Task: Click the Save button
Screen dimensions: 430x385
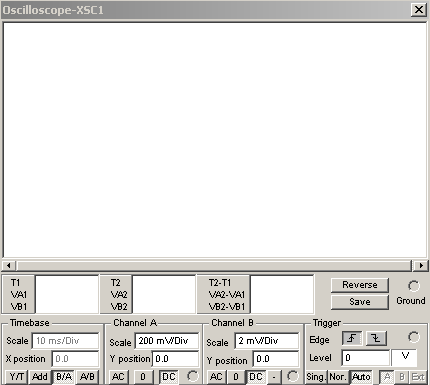Action: pyautogui.click(x=360, y=302)
